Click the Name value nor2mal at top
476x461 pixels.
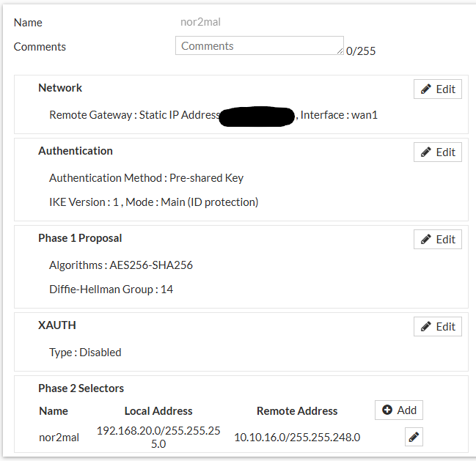pos(200,22)
